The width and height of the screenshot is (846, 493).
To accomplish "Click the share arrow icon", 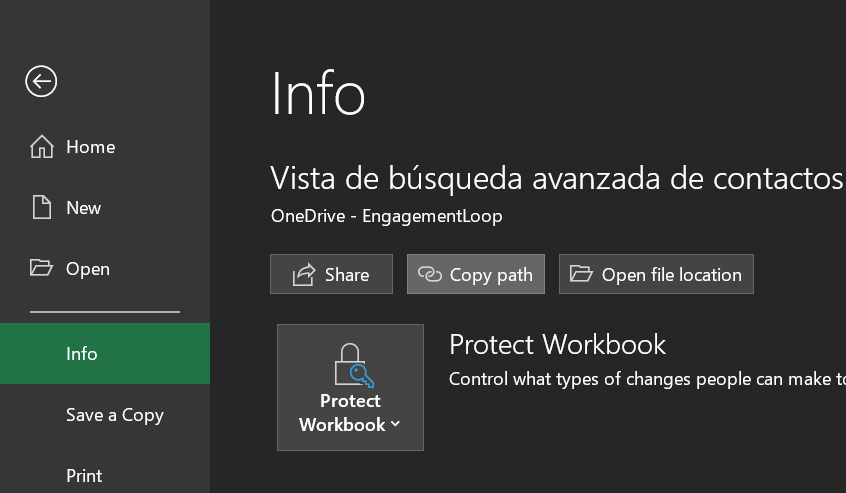I will 303,275.
